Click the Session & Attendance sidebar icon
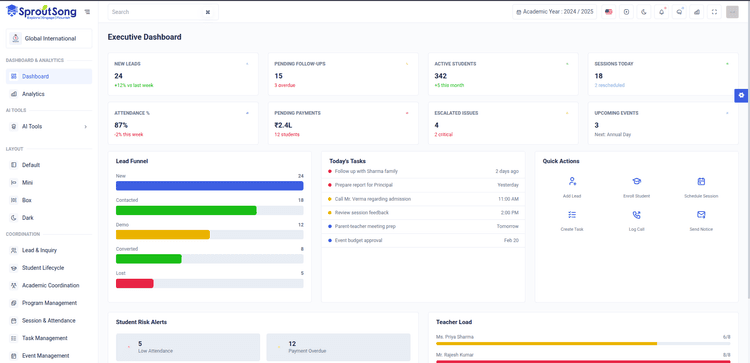This screenshot has height=363, width=750. coord(13,320)
